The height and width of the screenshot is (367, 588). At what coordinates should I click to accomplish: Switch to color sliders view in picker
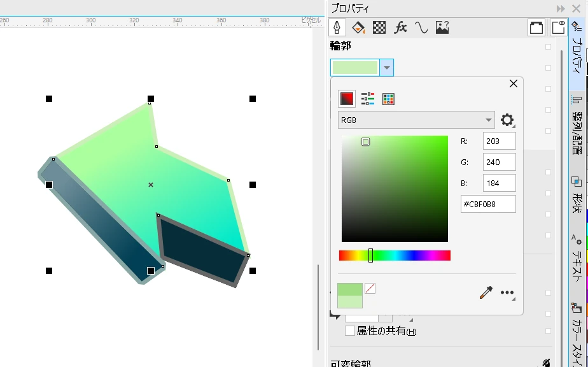click(x=367, y=99)
